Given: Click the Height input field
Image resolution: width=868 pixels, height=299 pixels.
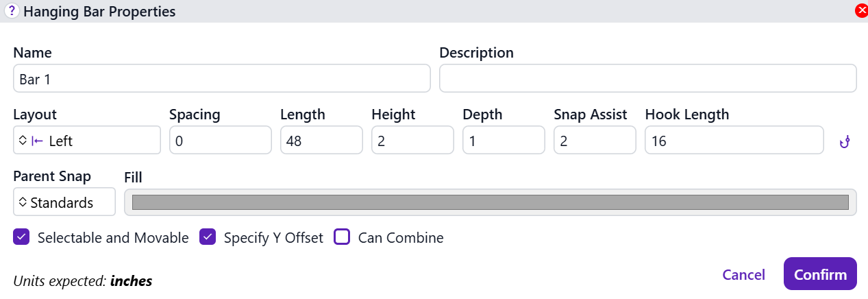Looking at the screenshot, I should pyautogui.click(x=412, y=141).
